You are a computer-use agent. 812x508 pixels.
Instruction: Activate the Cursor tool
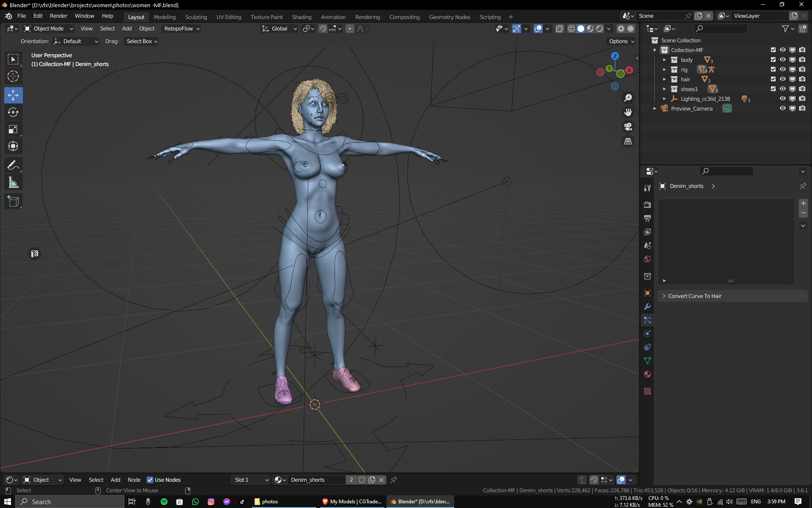point(13,77)
